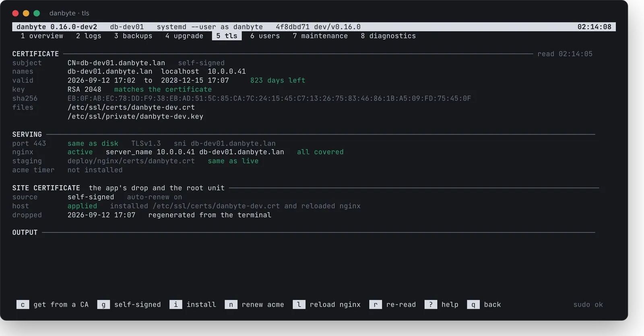
Task: Click the 'sudo ok' status text
Action: coord(588,305)
